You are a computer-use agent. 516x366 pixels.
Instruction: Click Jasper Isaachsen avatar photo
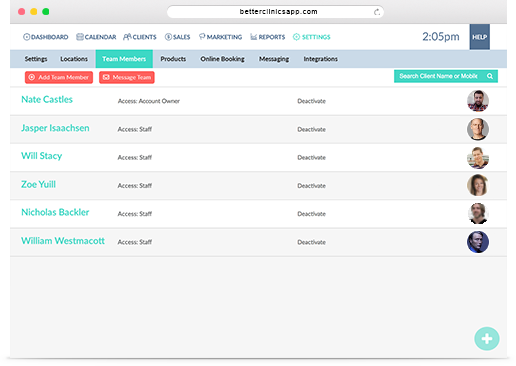[478, 129]
